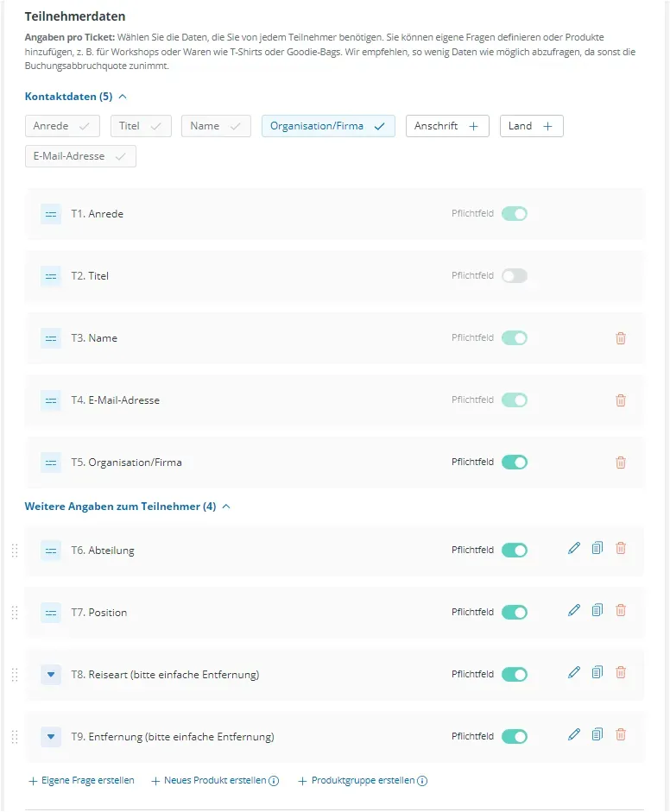Viewport: 670px width, 812px height.
Task: Click pencil icon for T9. Entfernung
Action: (574, 734)
